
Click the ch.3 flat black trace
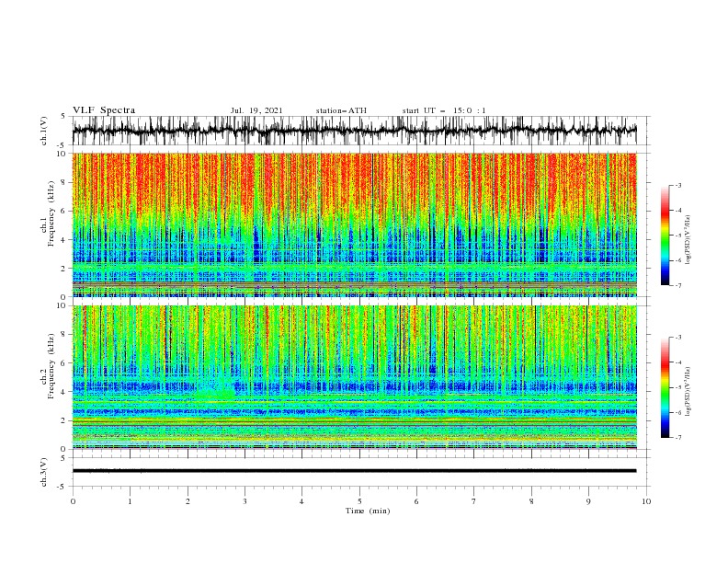pyautogui.click(x=354, y=471)
